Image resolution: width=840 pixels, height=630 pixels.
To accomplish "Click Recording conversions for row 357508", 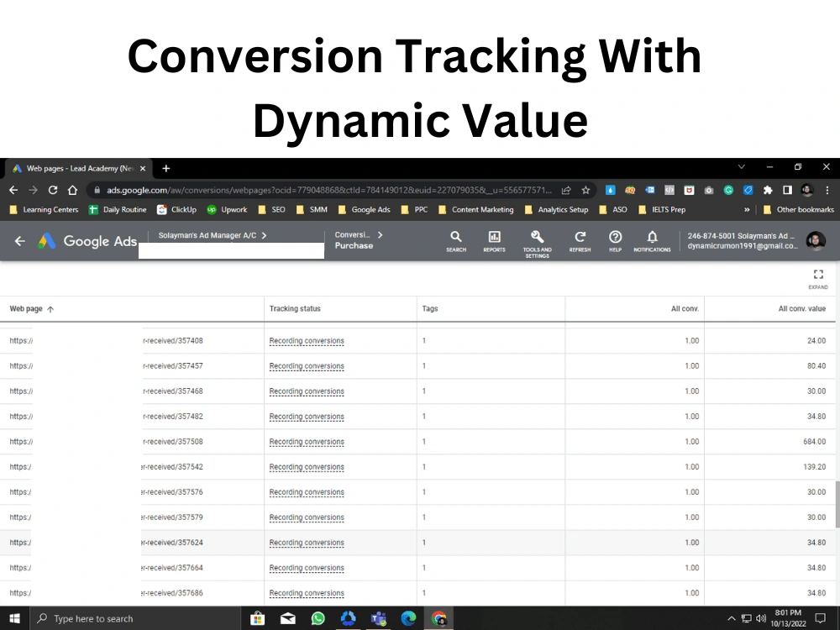I will click(x=307, y=442).
